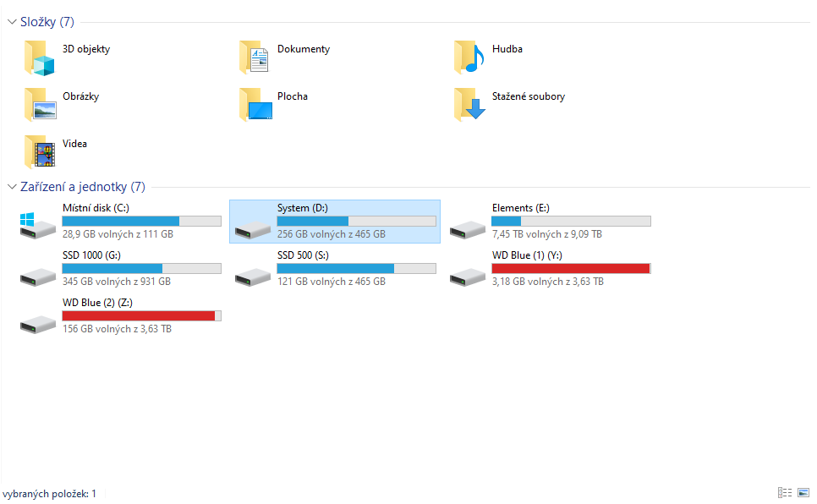Click the "Elements (E:)" name
Viewport: 817px width, 504px height.
pos(520,208)
